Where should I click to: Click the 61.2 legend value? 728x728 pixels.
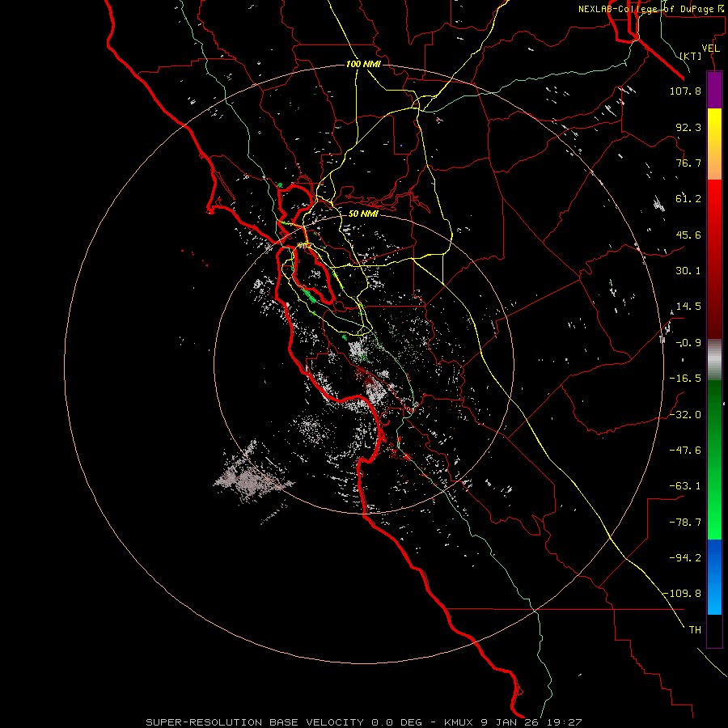coord(688,199)
